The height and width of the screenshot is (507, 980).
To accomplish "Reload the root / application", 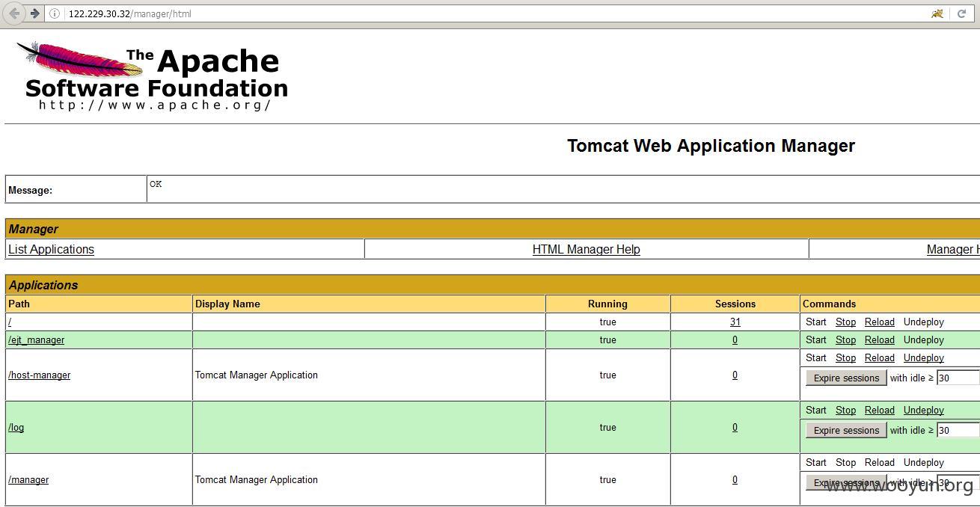I will (x=879, y=322).
